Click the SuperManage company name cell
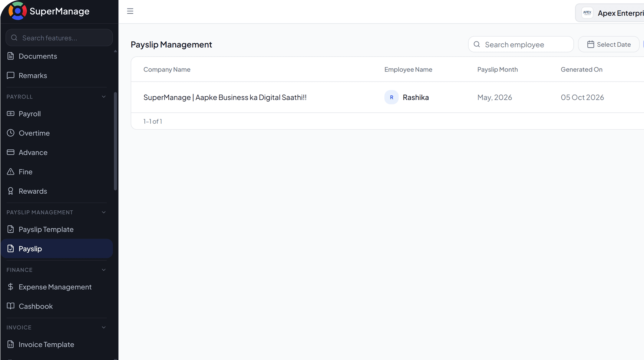644x360 pixels. tap(225, 97)
